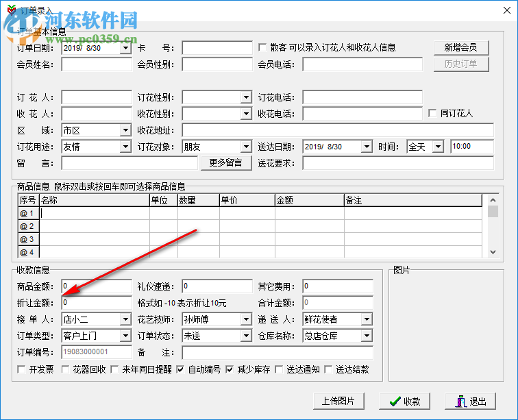
Task: Click the 订花电话 input field
Action: (x=362, y=97)
